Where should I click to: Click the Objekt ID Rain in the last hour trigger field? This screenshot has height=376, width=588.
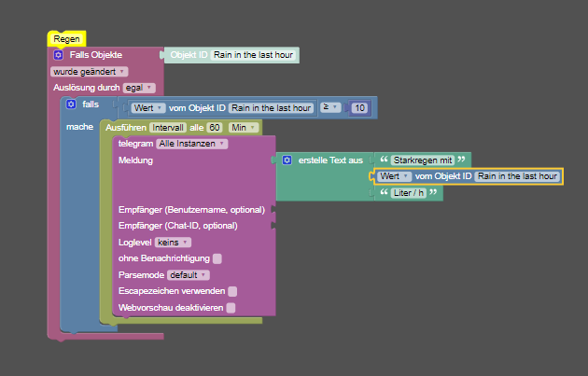pyautogui.click(x=253, y=55)
